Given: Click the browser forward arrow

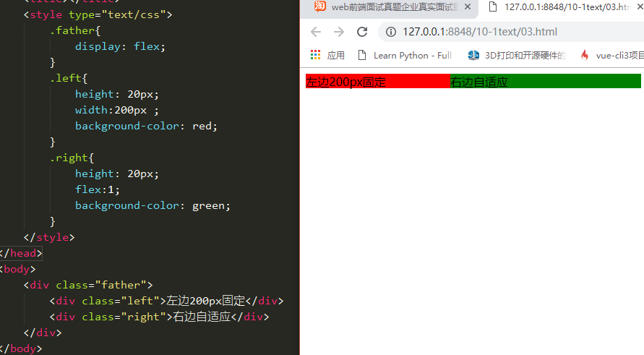Looking at the screenshot, I should tap(339, 32).
